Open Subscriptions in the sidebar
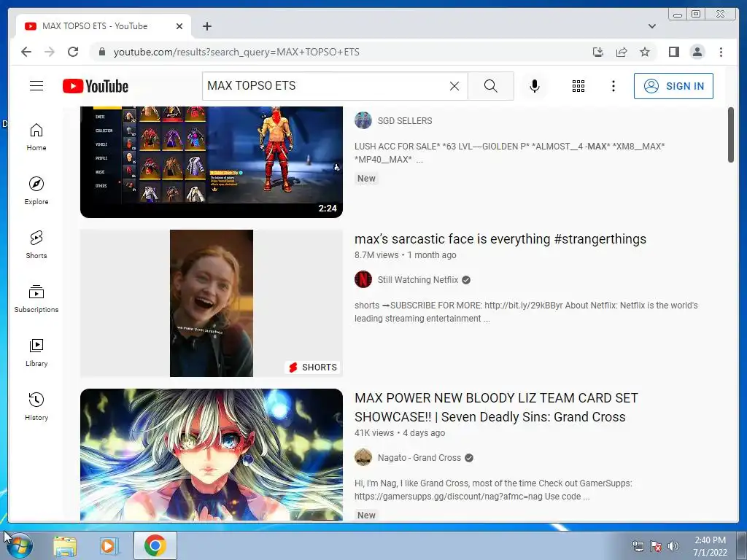 [36, 298]
